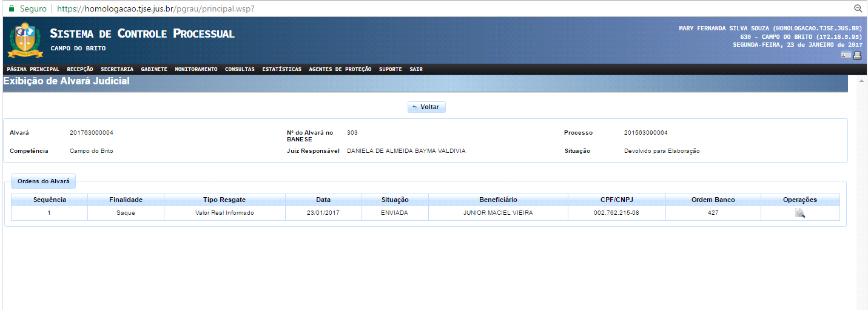Open the Recepção menu
The height and width of the screenshot is (310, 868).
click(x=80, y=69)
